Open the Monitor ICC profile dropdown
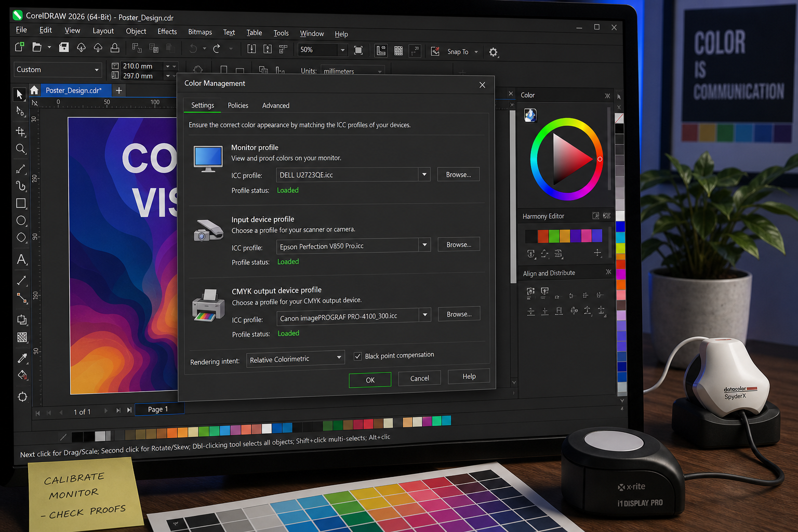 tap(424, 175)
